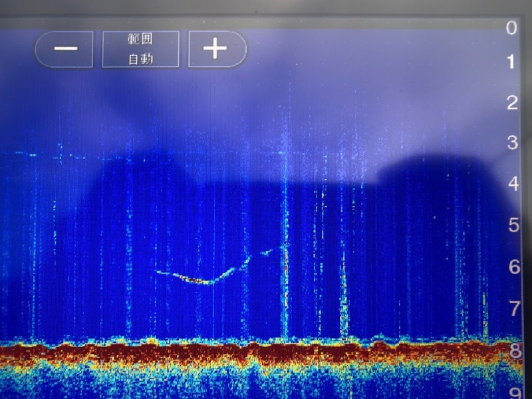Click the 6 depth scale number
This screenshot has height=399, width=532.
coord(513,267)
